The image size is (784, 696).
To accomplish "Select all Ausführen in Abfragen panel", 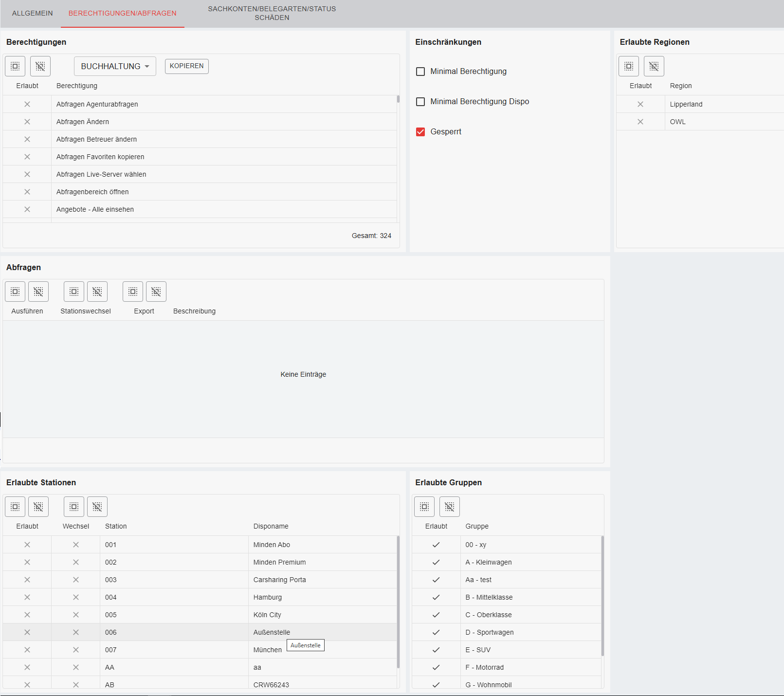I will (15, 292).
